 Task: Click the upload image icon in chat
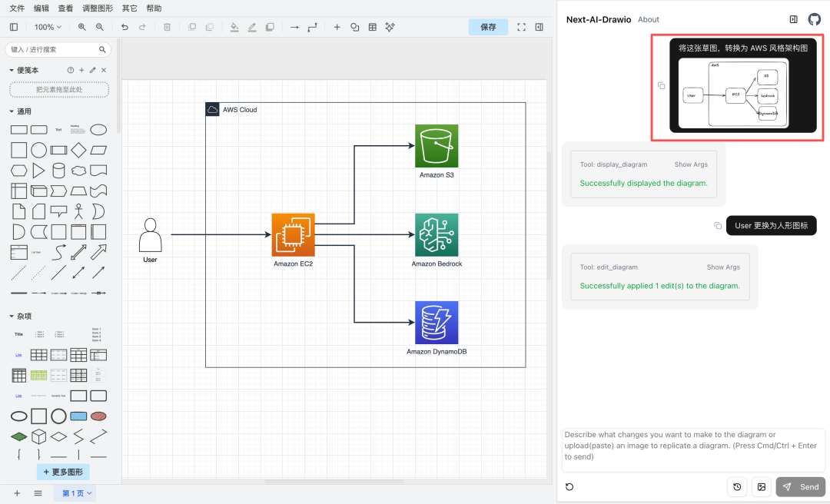pyautogui.click(x=761, y=487)
